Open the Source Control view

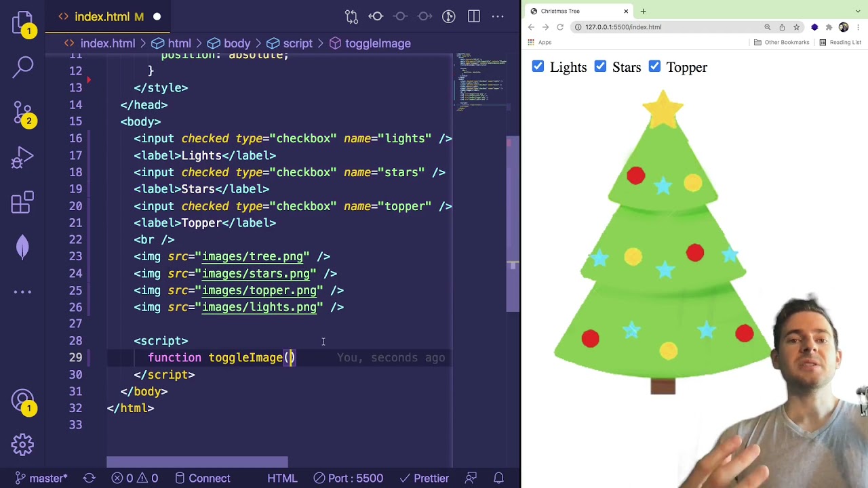coord(22,113)
